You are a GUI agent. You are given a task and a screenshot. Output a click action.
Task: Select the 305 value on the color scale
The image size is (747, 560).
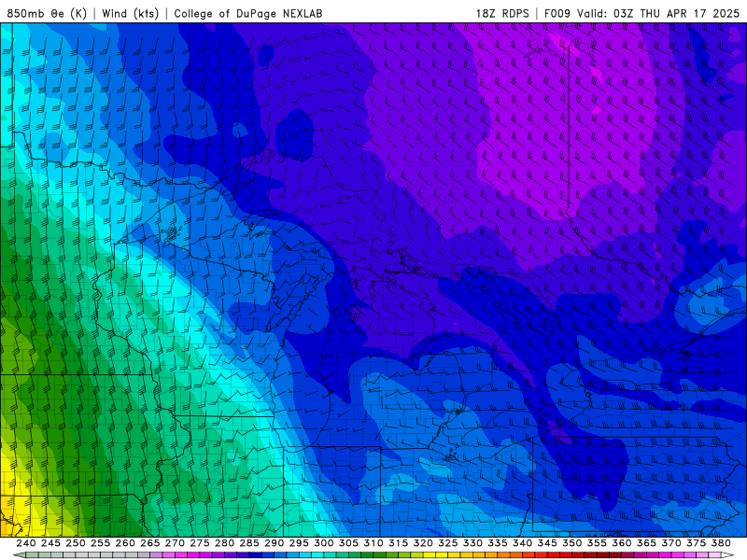(348, 543)
